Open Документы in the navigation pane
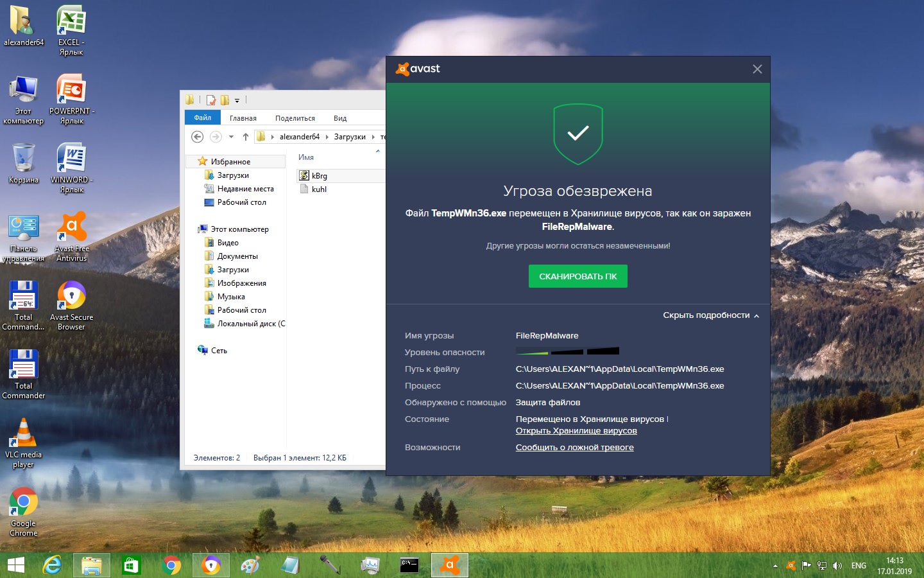924x578 pixels. [231, 256]
